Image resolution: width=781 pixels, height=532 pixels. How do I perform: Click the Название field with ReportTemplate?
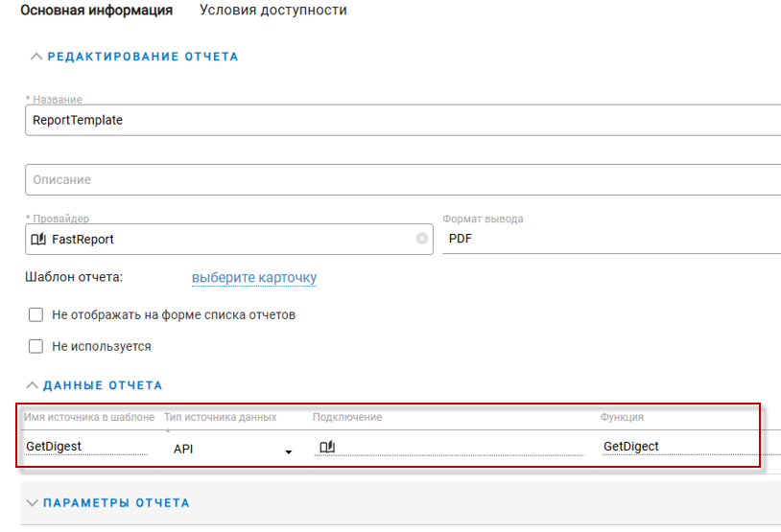(x=403, y=120)
